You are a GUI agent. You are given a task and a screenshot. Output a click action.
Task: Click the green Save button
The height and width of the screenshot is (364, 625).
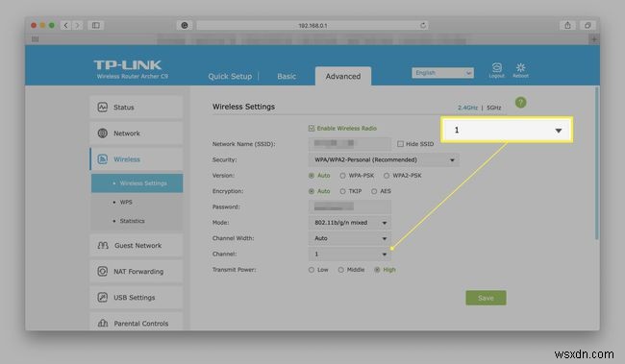[x=486, y=298]
